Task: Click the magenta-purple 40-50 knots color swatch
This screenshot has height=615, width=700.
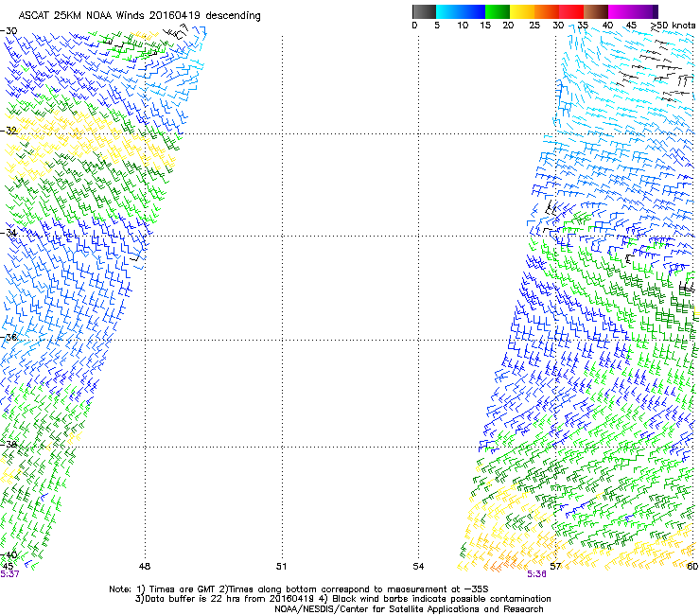Action: (633, 11)
